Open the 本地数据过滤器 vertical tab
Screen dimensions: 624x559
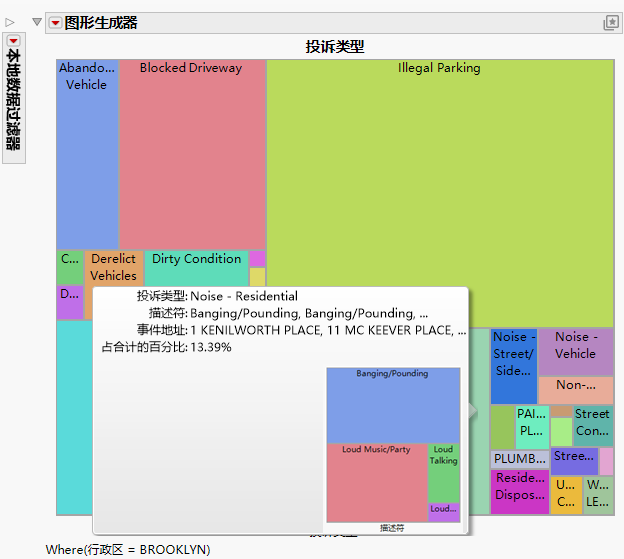coord(14,98)
